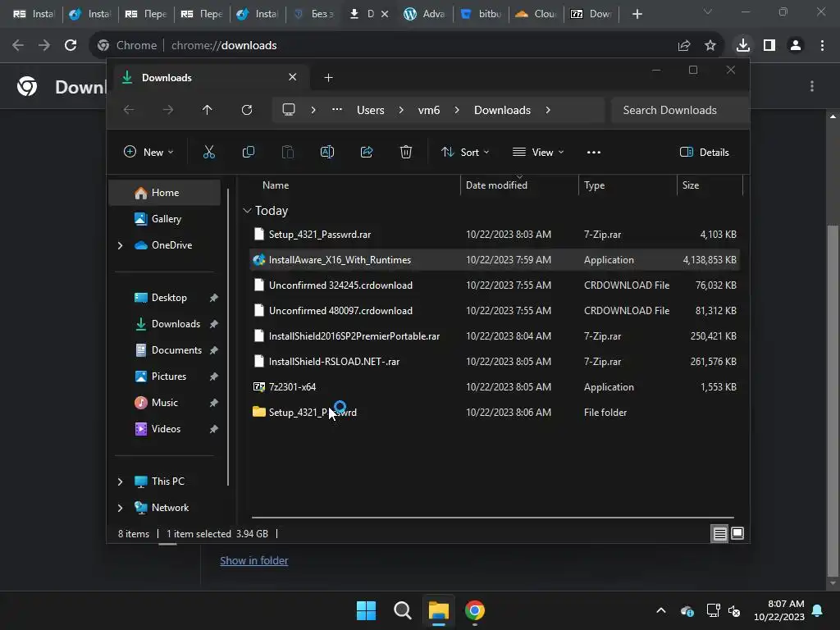Open the See more ellipsis in Explorer toolbar
Screen dimensions: 840x630
(x=594, y=152)
